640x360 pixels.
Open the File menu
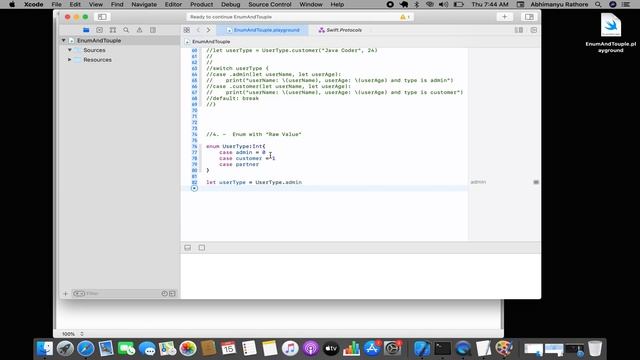[56, 4]
